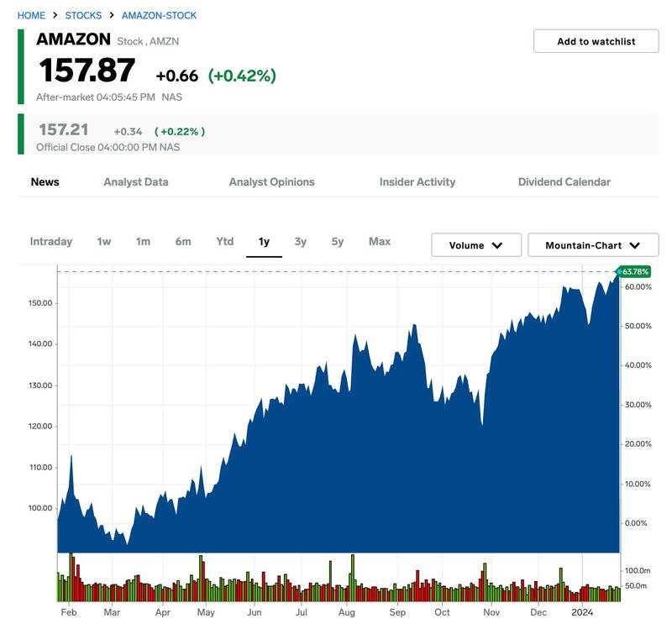Click the 157.87 after-market price
This screenshot has width=672, height=629.
click(x=87, y=71)
